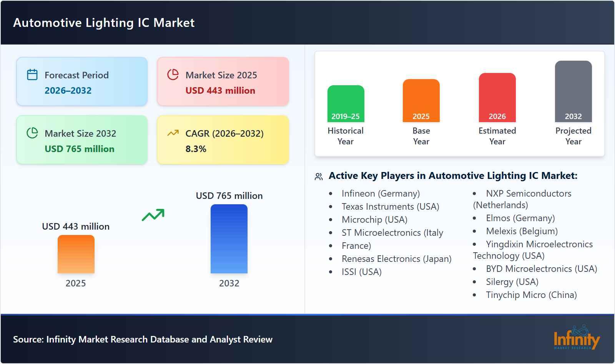Click the Automotive Lighting IC Market title
Viewport: 615px width, 364px height.
(104, 23)
